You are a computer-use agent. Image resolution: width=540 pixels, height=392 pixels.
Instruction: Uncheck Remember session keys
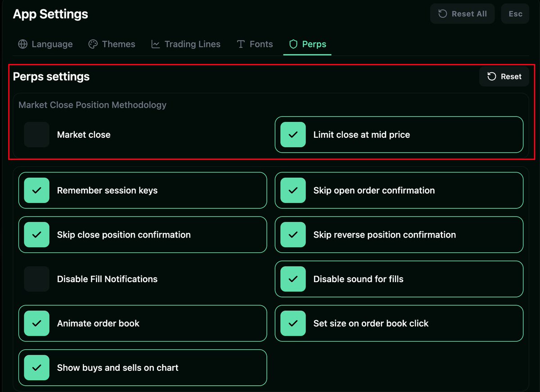pos(37,190)
